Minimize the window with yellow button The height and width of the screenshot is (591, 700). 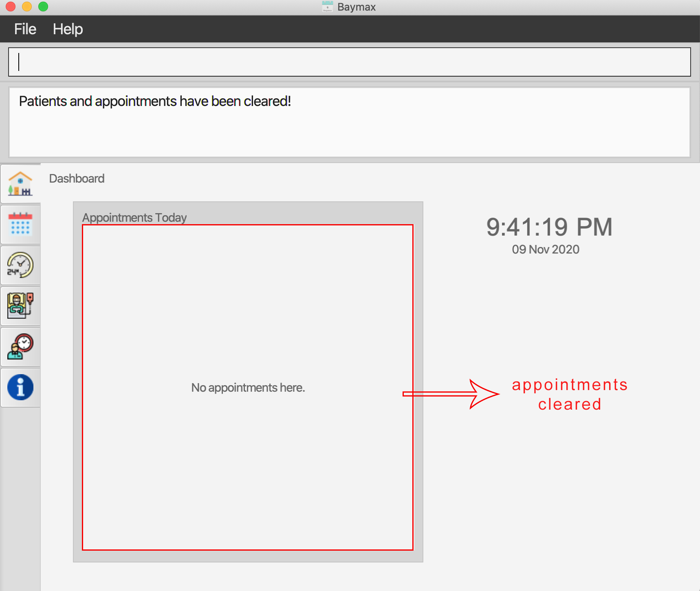click(27, 7)
